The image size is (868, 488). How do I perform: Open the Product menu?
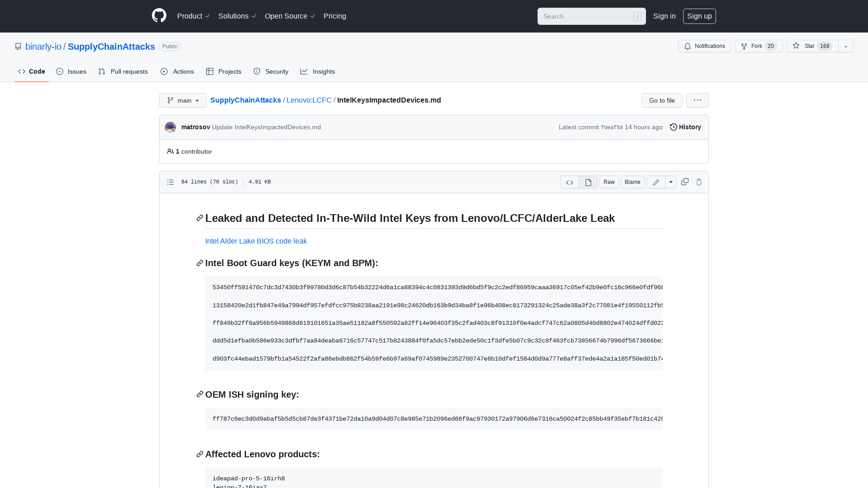pos(193,16)
